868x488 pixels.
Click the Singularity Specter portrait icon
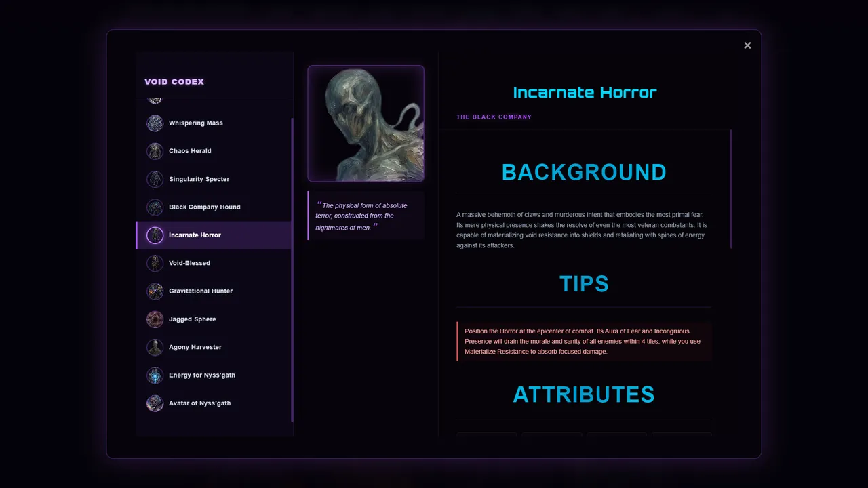[x=155, y=179]
